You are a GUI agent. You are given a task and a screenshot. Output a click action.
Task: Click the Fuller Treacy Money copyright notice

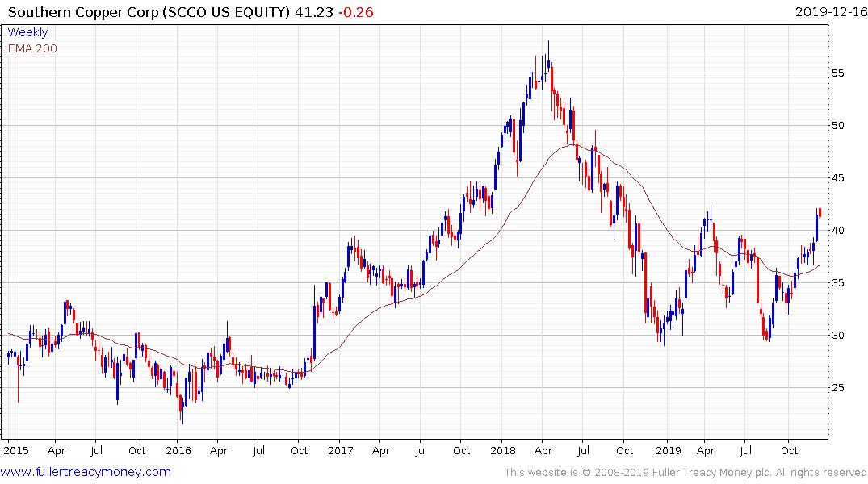686,473
